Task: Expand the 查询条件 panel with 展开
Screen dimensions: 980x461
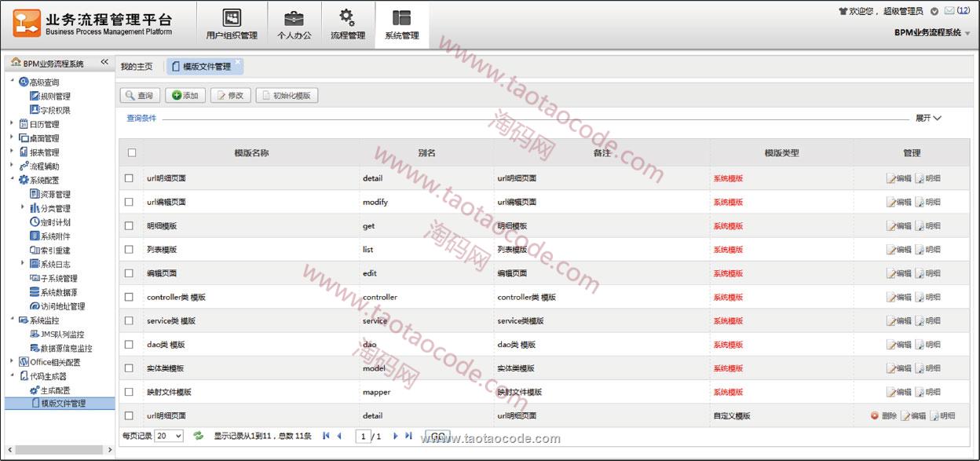Action: 928,119
